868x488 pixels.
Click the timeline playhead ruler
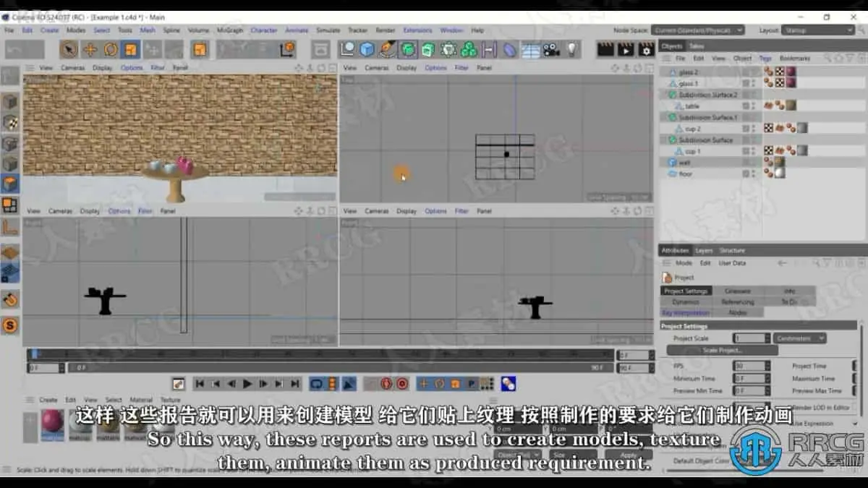tap(320, 355)
